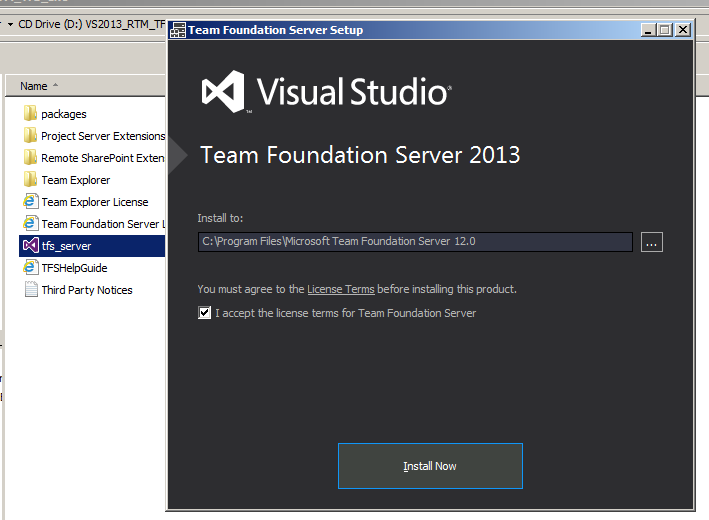Click the tfs_server application icon
Screen dimensions: 709x520
point(30,246)
